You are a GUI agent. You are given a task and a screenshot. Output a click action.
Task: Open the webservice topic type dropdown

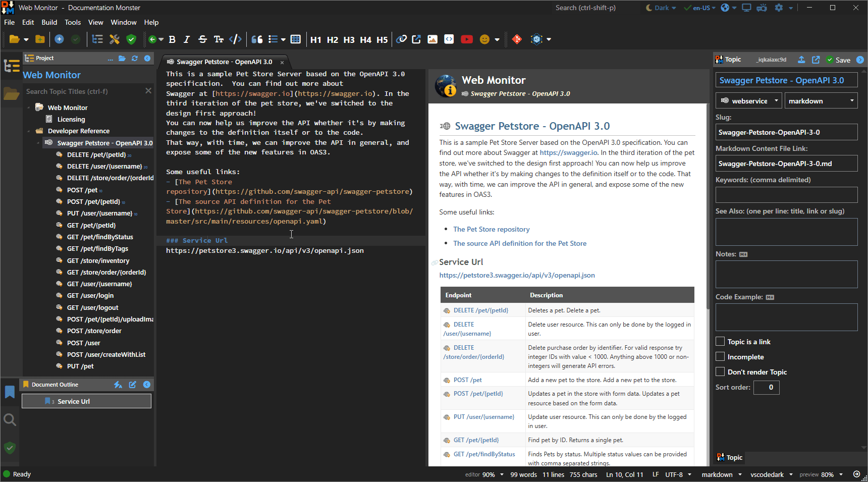pyautogui.click(x=749, y=101)
